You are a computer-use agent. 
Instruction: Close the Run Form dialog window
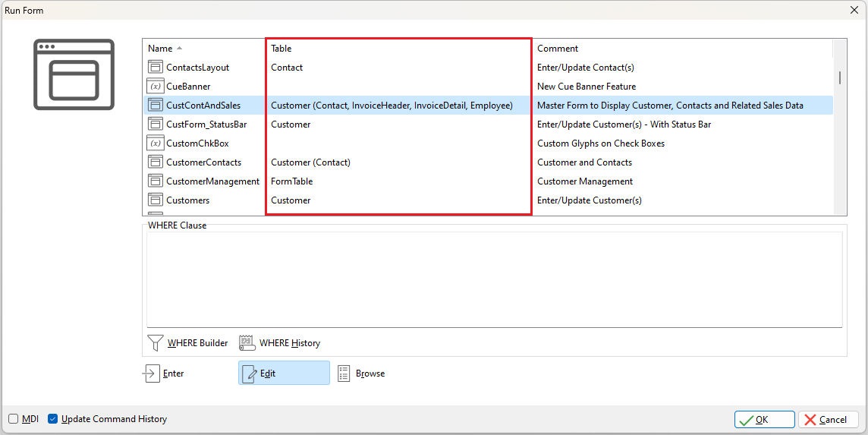(854, 10)
